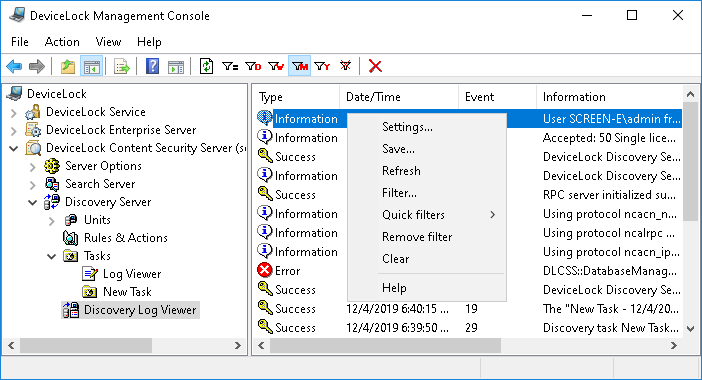Click the red X Clear log icon
The height and width of the screenshot is (380, 702).
click(375, 67)
